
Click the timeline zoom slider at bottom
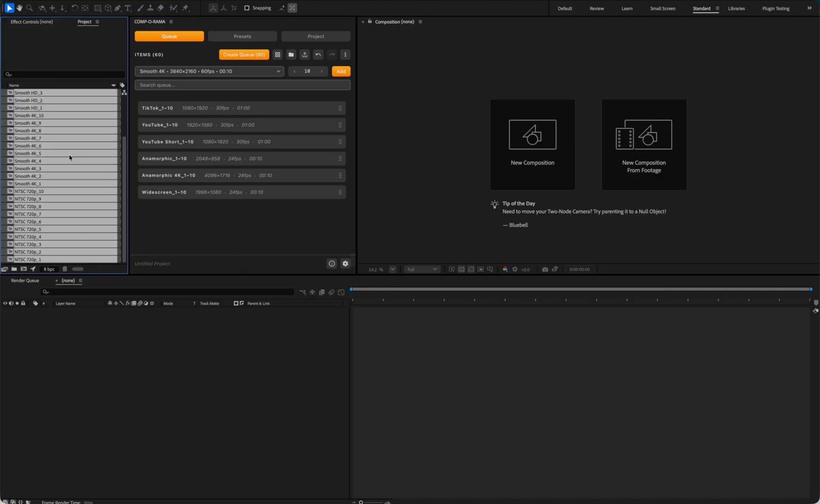pos(370,502)
